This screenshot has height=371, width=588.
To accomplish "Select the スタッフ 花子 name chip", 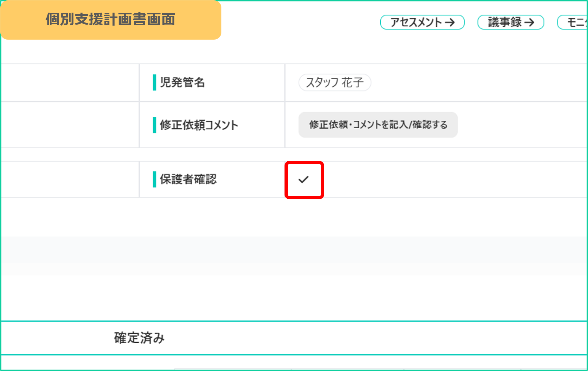I will [x=335, y=82].
